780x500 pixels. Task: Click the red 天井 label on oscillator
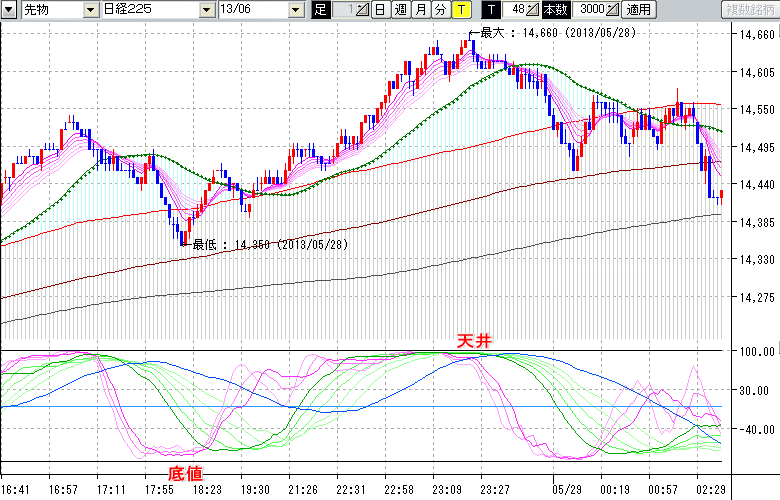point(474,342)
